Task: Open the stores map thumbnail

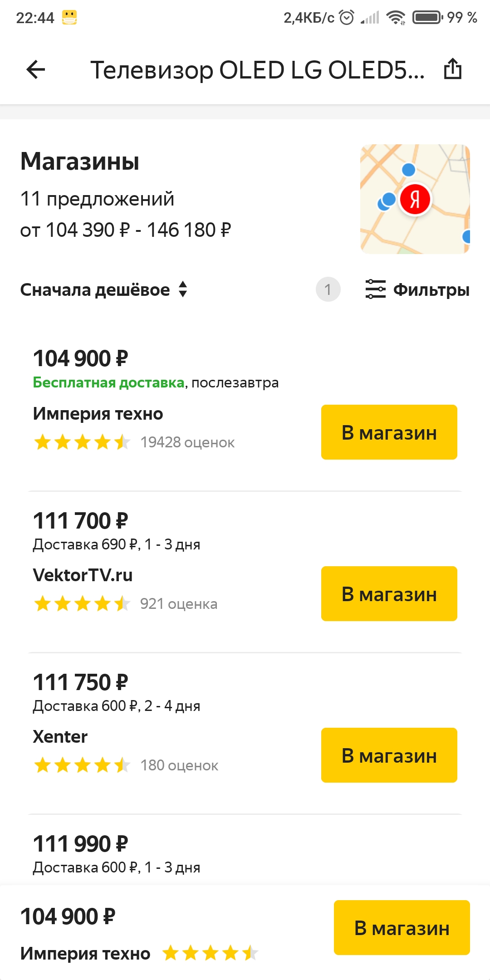Action: tap(415, 199)
